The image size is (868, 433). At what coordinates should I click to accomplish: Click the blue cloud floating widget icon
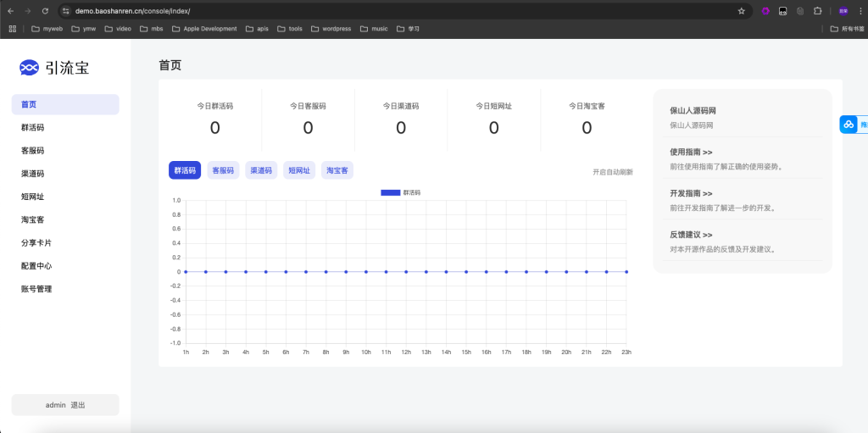[x=849, y=125]
